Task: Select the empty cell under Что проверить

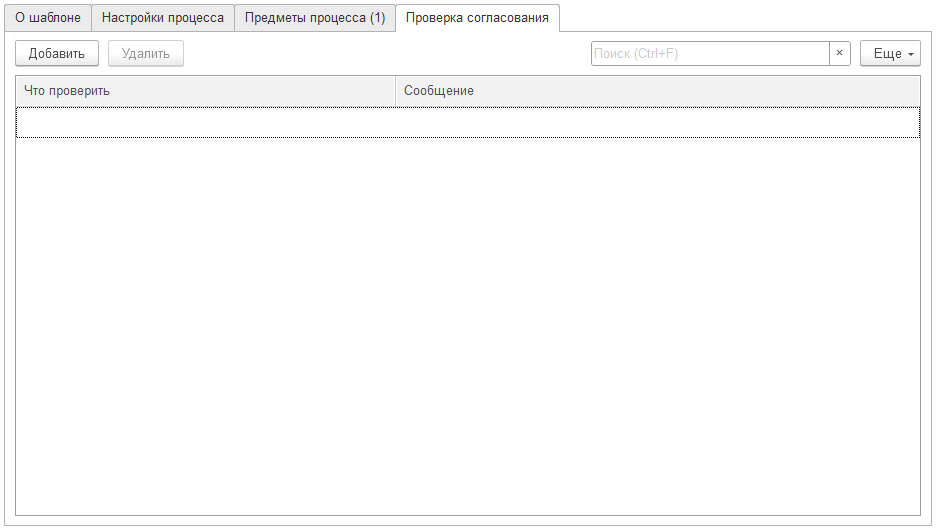Action: (x=205, y=122)
